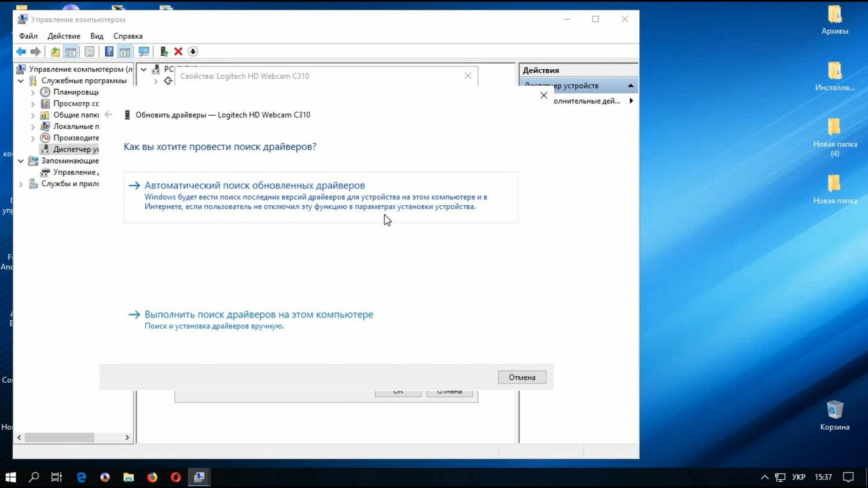Close the Update Drivers wizard with its X
868x488 pixels.
click(543, 95)
